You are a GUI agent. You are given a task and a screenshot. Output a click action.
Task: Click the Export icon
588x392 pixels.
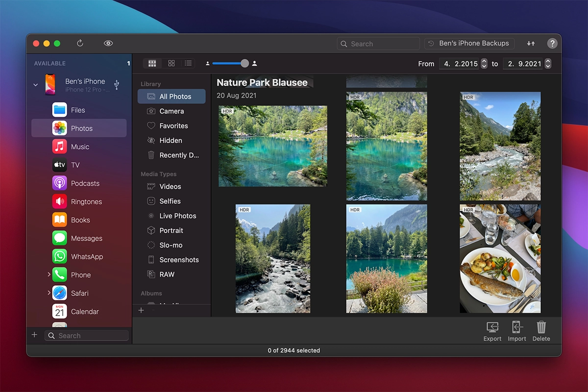click(x=492, y=331)
